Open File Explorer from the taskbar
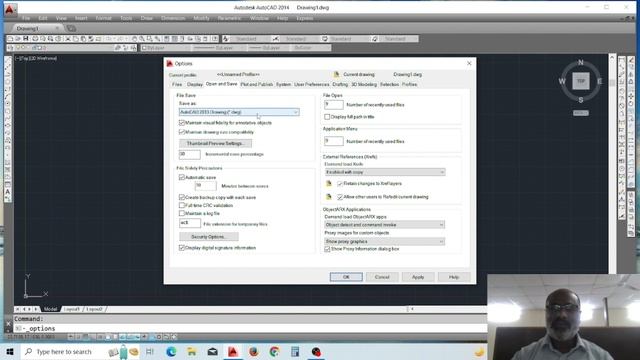 click(192, 351)
